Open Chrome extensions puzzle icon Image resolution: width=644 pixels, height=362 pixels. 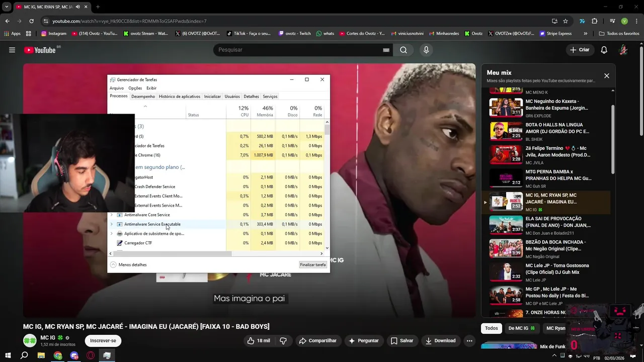(x=594, y=21)
